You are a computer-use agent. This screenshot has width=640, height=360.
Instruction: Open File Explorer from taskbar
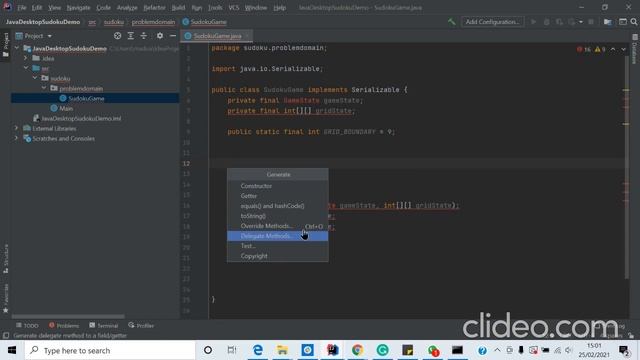282,350
